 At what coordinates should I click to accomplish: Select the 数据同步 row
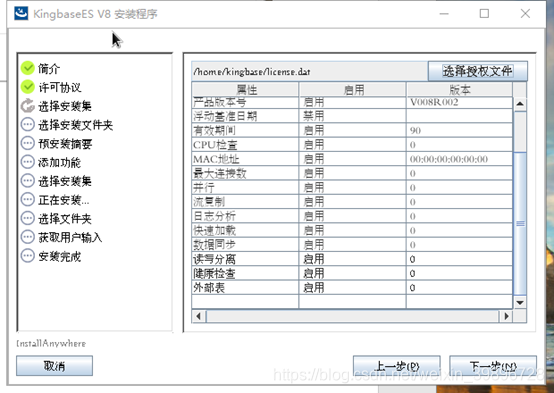click(352, 245)
